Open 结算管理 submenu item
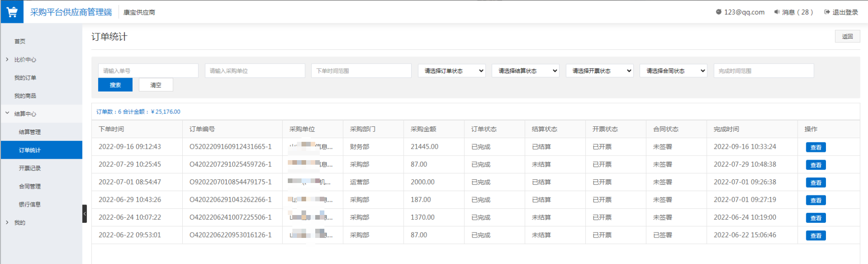This screenshot has height=264, width=868. point(30,132)
